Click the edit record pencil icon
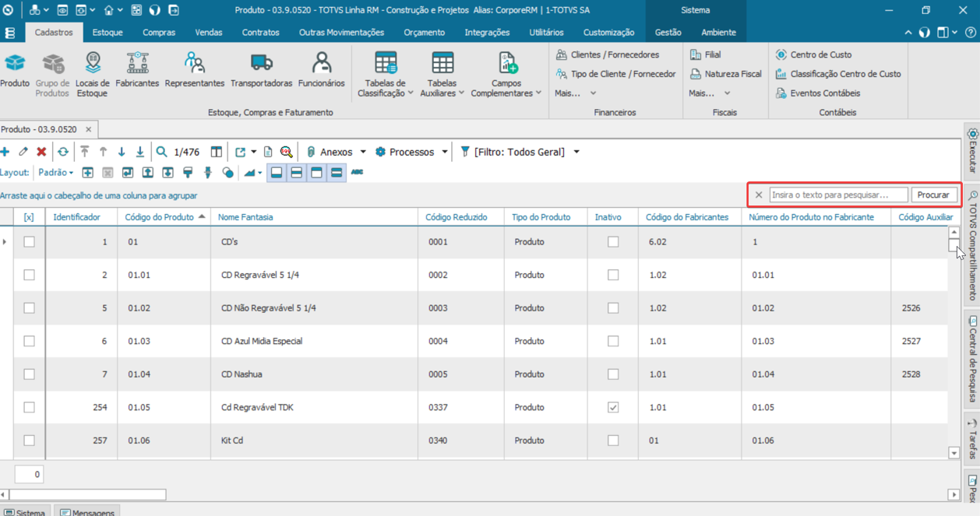This screenshot has height=516, width=980. click(23, 152)
